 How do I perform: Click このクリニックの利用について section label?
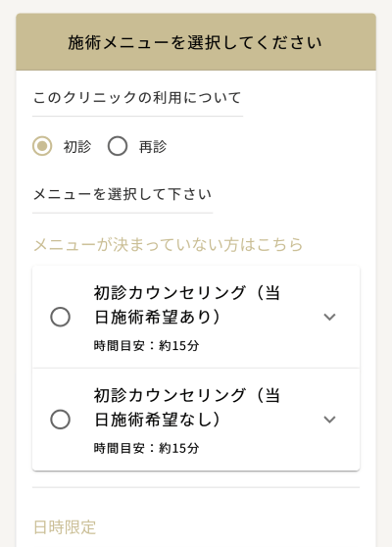[x=137, y=98]
